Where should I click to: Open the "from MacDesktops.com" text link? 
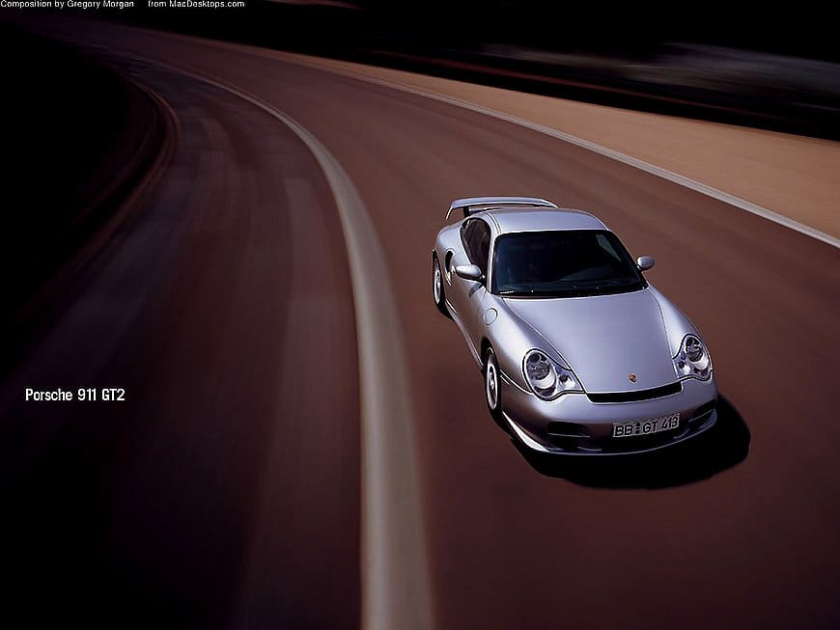click(196, 5)
